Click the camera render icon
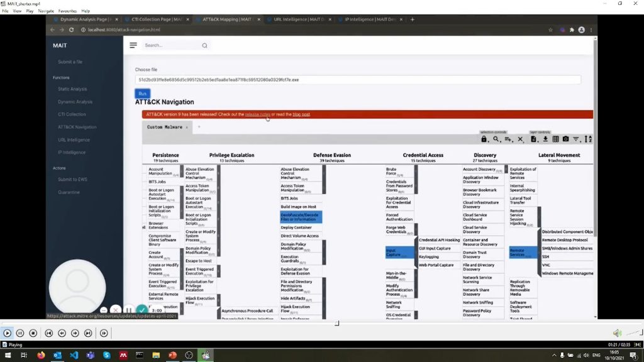Image resolution: width=644 pixels, height=362 pixels. tap(565, 139)
